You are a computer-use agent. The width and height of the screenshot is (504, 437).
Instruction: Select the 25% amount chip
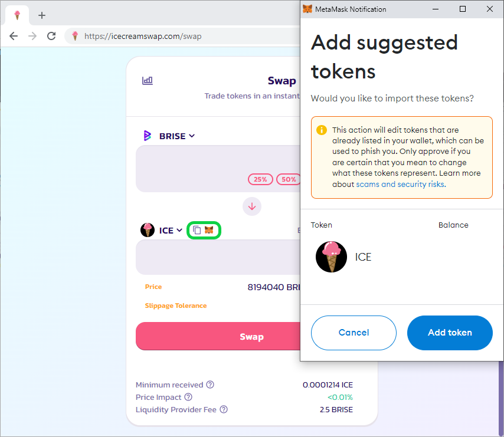tap(260, 179)
